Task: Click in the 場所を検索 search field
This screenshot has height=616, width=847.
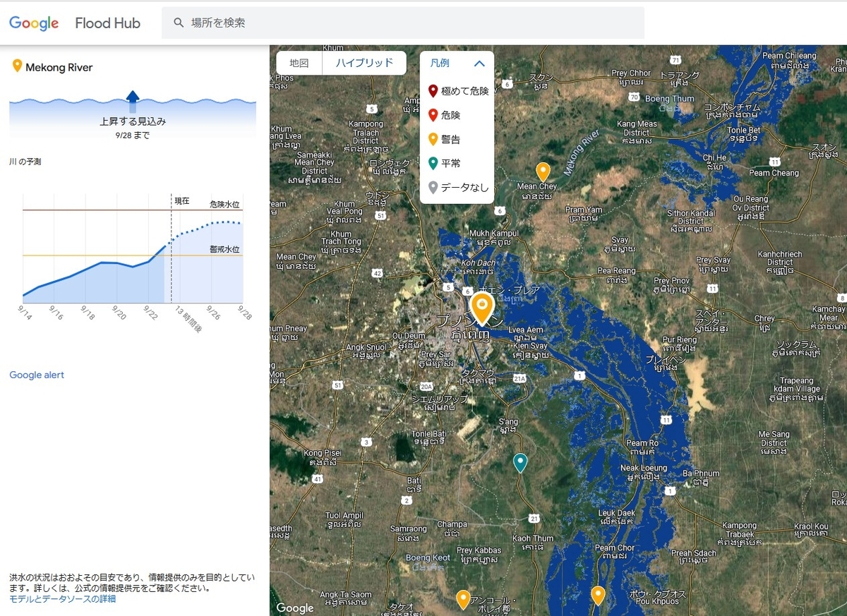Action: pos(403,23)
